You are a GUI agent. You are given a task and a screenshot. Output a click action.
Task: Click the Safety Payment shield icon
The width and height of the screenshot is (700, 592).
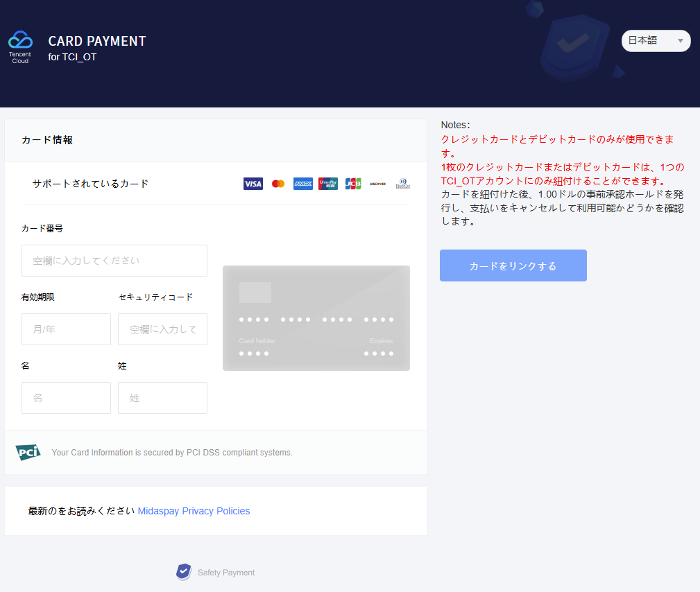point(183,572)
